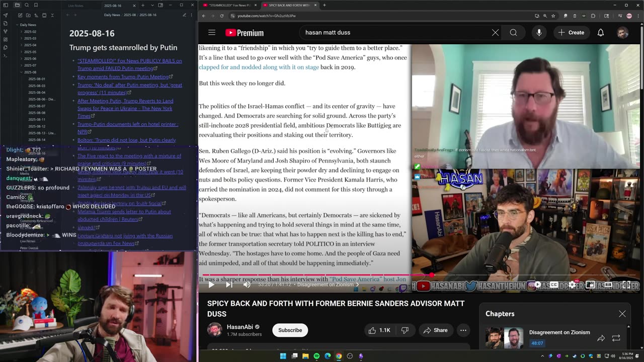
Task: Close the Chapters panel
Action: point(622,314)
